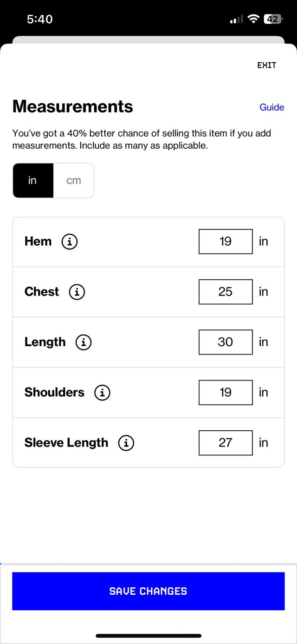
Task: Switch units to inches
Action: 32,180
